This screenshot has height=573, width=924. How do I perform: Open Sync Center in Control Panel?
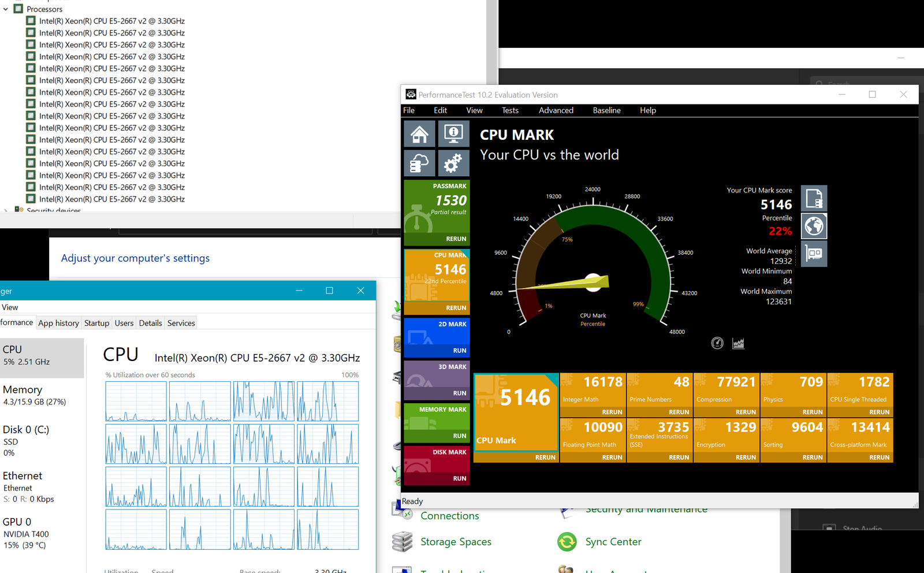[x=613, y=542]
